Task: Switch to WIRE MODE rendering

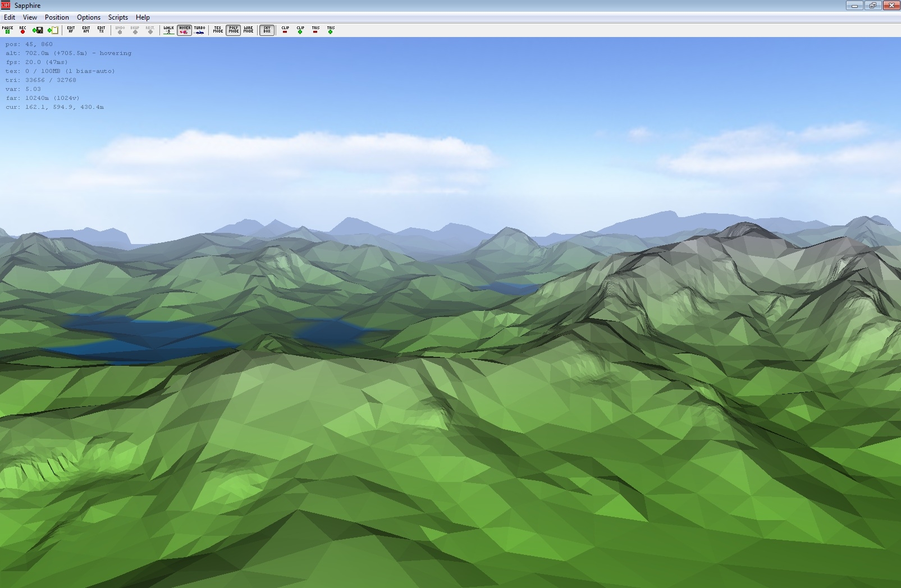Action: pyautogui.click(x=248, y=30)
